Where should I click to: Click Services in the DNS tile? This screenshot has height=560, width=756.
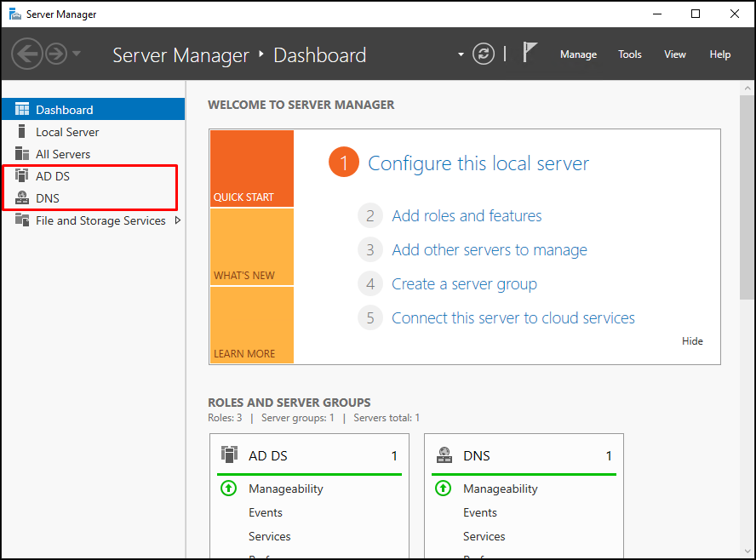[484, 536]
